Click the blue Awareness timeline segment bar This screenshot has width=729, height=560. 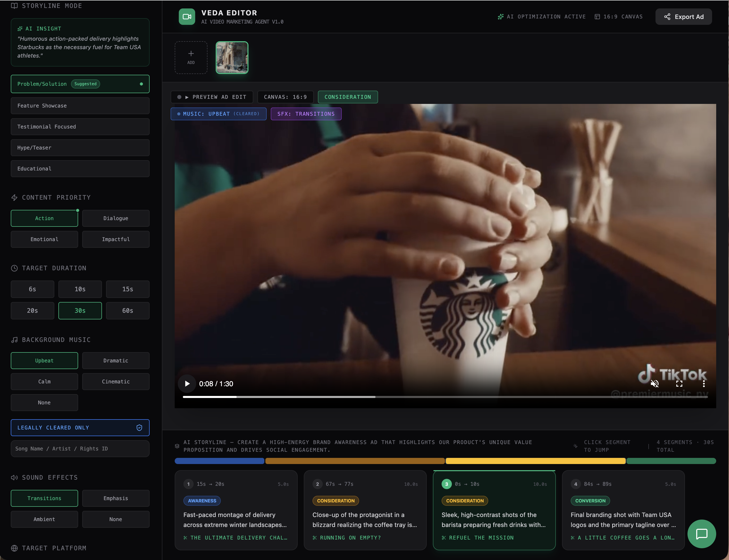click(x=220, y=461)
